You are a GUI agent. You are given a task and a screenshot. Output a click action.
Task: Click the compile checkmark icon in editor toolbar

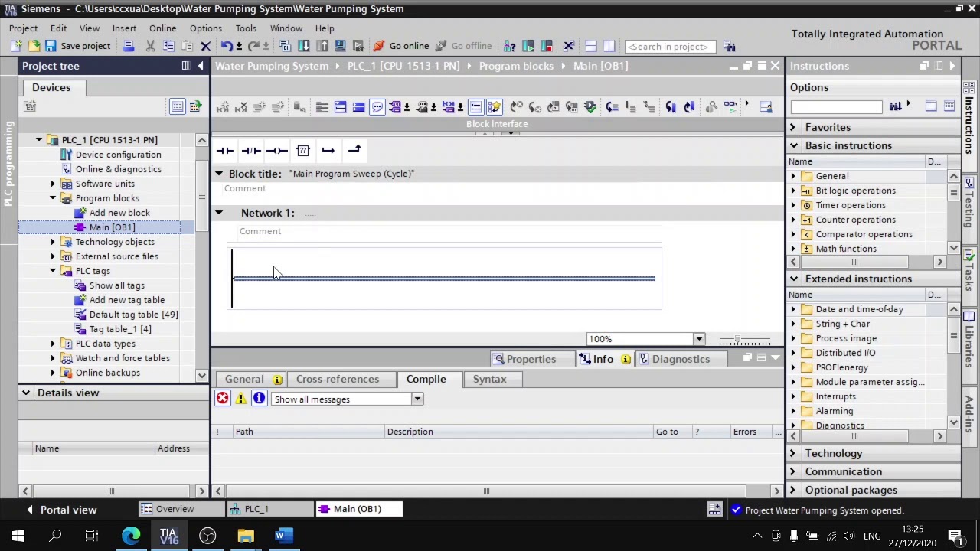(590, 107)
